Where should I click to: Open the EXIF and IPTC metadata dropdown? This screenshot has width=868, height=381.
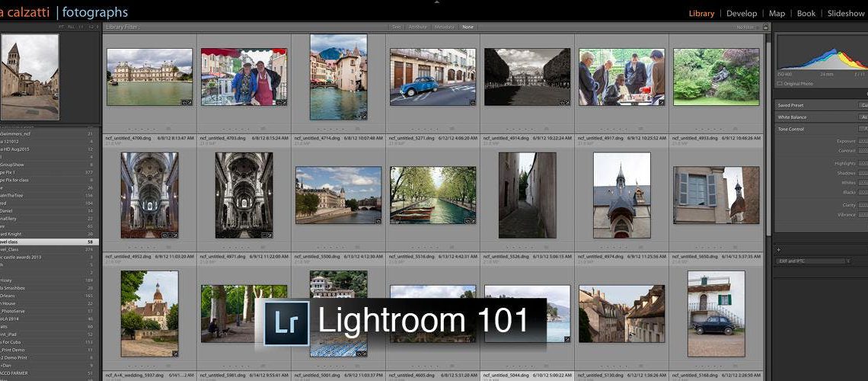click(x=813, y=261)
